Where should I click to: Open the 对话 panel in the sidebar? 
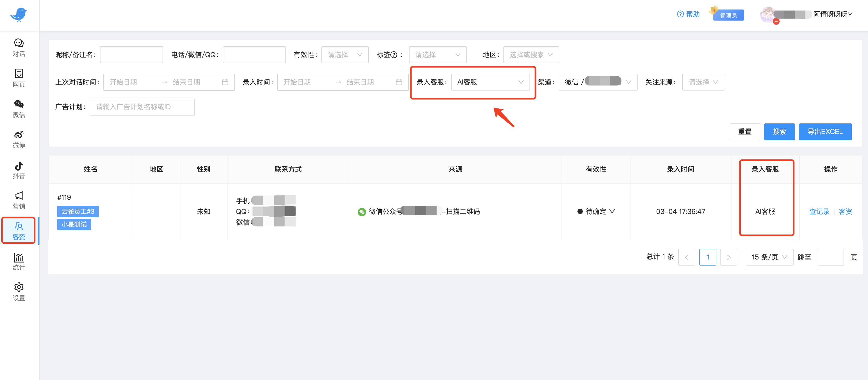tap(18, 47)
